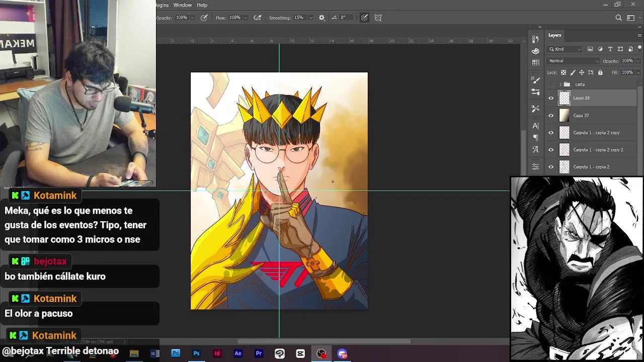This screenshot has height=362, width=644.
Task: Toggle lock position
Action: [x=582, y=72]
